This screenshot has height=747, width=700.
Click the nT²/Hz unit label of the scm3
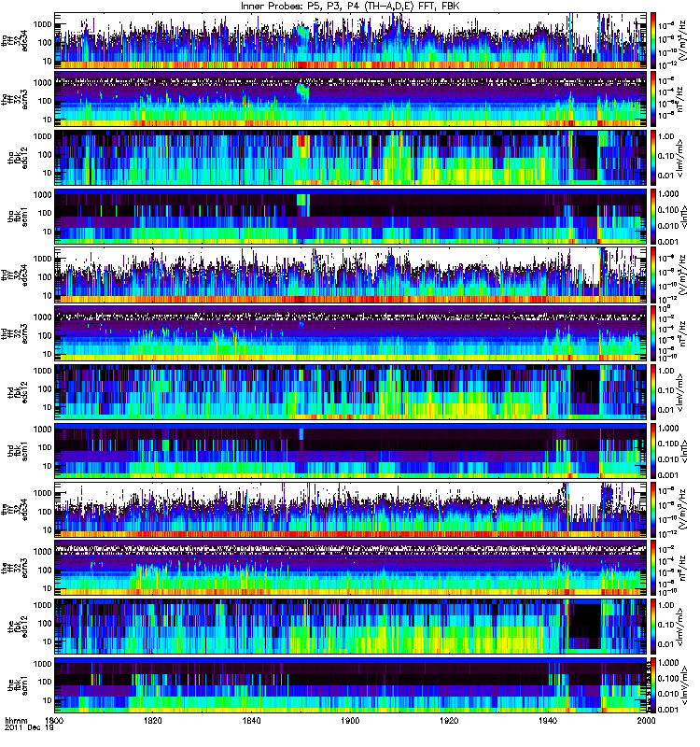(x=682, y=568)
